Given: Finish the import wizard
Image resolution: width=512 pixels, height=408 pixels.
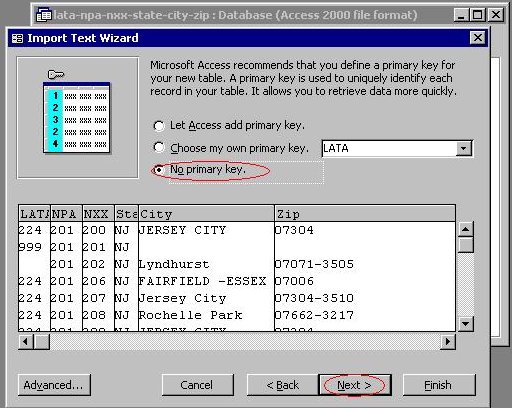Looking at the screenshot, I should [439, 385].
